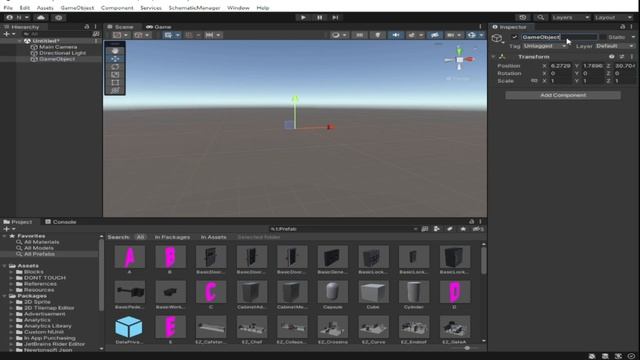Click constrained proportions scale link icon
Screen dimensions: 640x360
click(534, 81)
